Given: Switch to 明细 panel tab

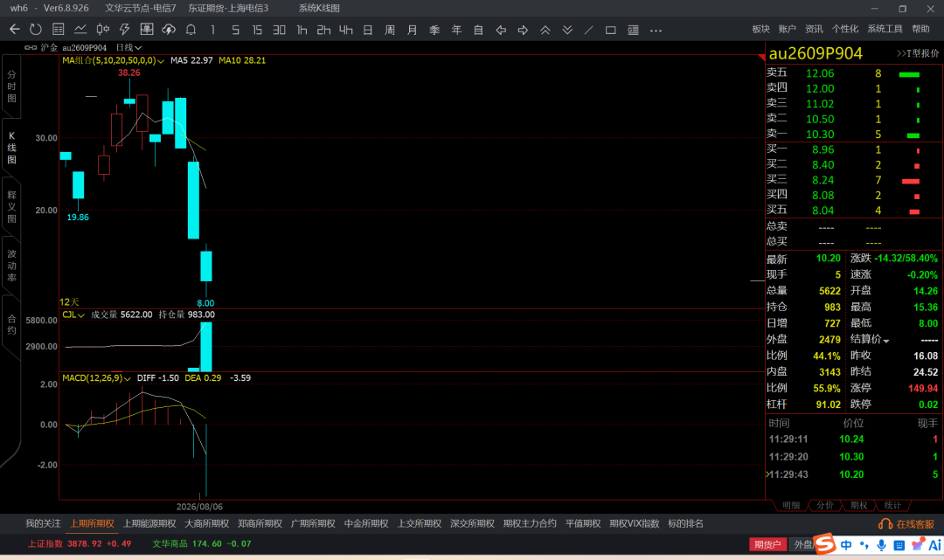Looking at the screenshot, I should 791,505.
